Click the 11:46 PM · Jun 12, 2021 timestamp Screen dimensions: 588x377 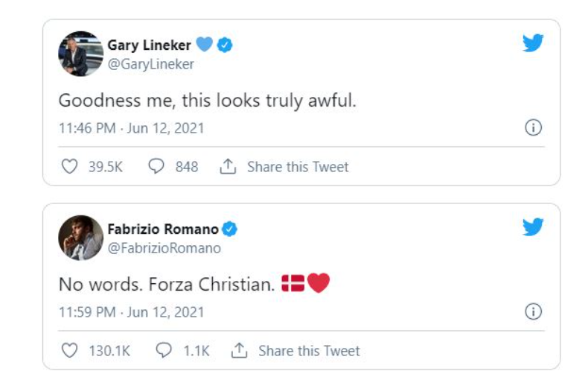[131, 128]
